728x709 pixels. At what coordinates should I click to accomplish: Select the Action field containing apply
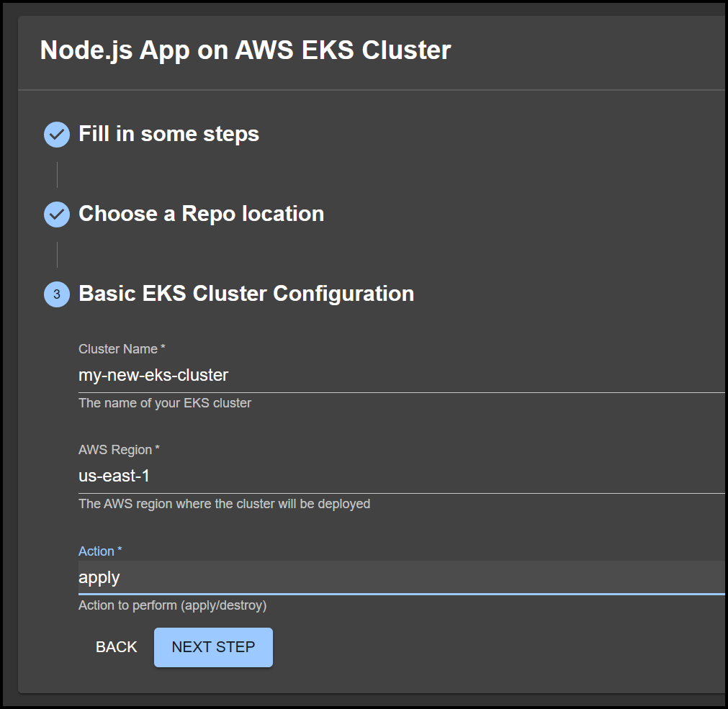(400, 577)
